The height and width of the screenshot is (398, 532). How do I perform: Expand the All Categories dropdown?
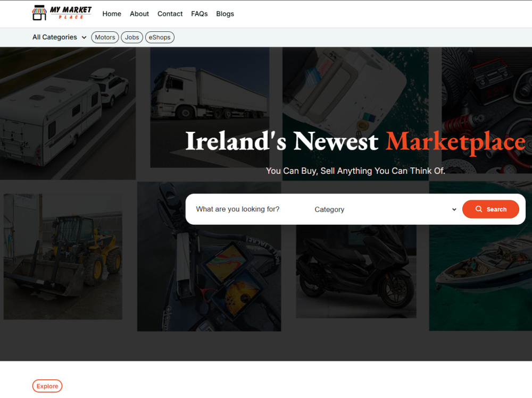click(60, 37)
